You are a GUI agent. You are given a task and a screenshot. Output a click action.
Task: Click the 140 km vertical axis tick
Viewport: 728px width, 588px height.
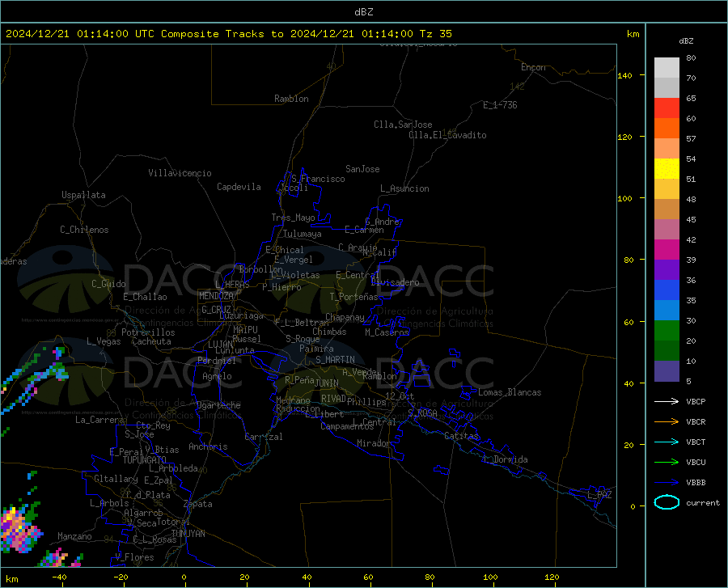tap(625, 76)
